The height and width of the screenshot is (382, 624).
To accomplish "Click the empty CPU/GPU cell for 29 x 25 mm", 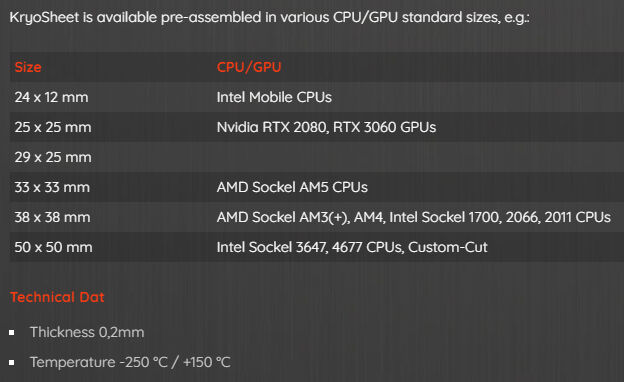I will click(x=418, y=157).
